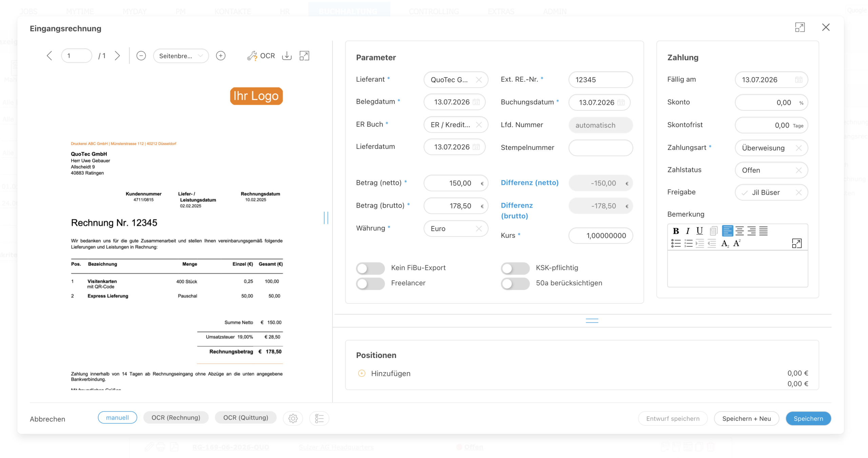Open the Währung Euro dropdown
Viewport: 868px width, 458px height.
click(456, 229)
